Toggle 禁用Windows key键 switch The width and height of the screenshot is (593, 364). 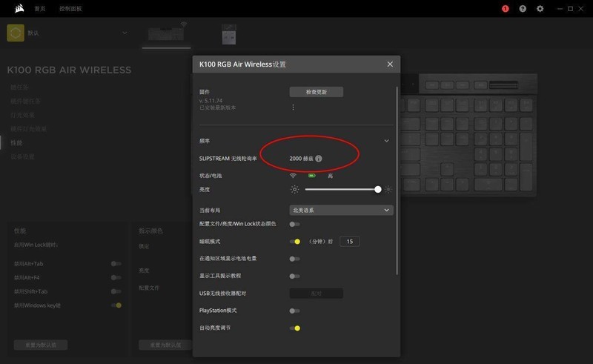tap(116, 305)
